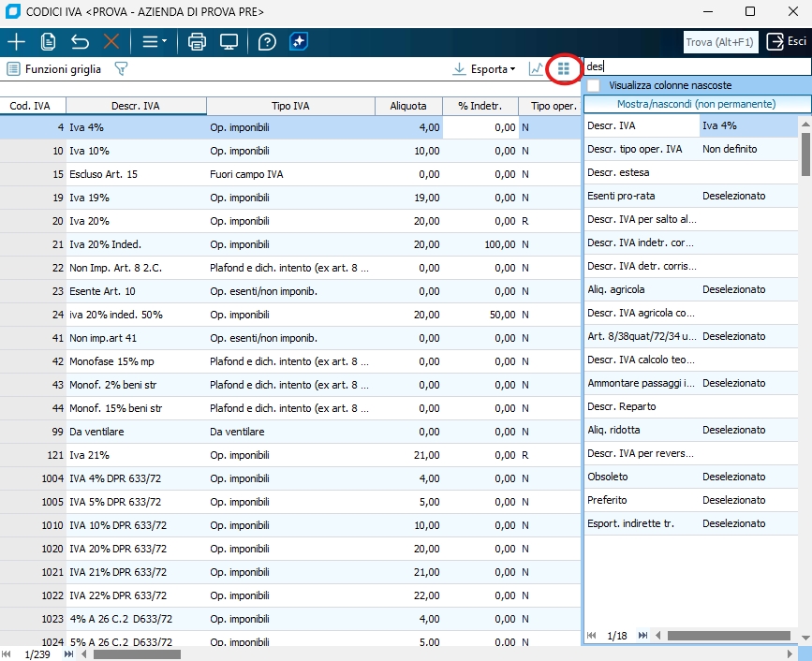Open help with the question mark icon
The width and height of the screenshot is (812, 661).
(267, 42)
